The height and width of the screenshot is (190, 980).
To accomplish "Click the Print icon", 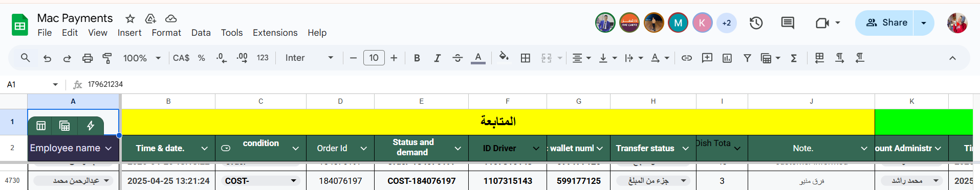I will [x=88, y=58].
